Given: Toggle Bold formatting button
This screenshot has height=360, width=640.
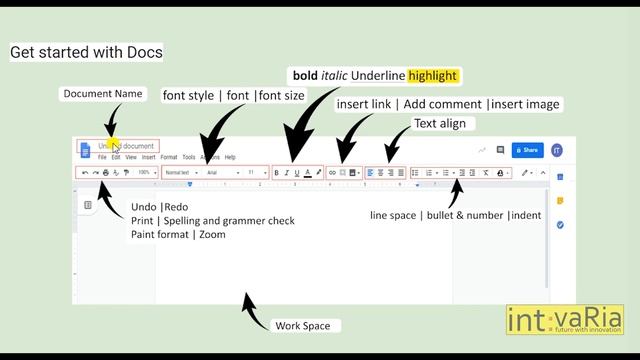Looking at the screenshot, I should (276, 173).
